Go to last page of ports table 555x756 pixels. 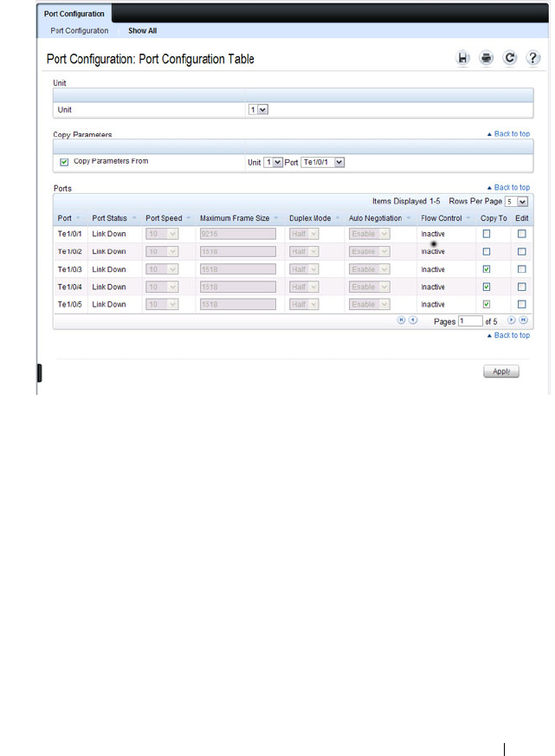(523, 320)
